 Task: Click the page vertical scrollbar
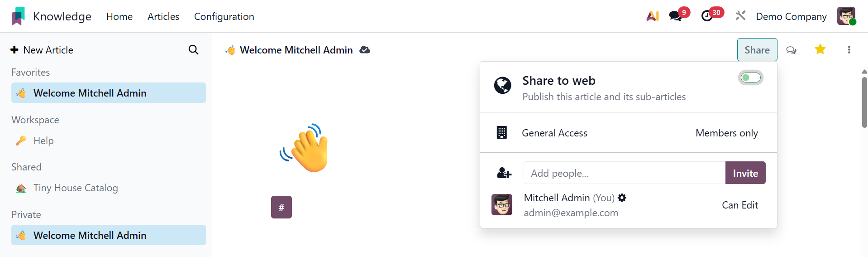pos(864,102)
